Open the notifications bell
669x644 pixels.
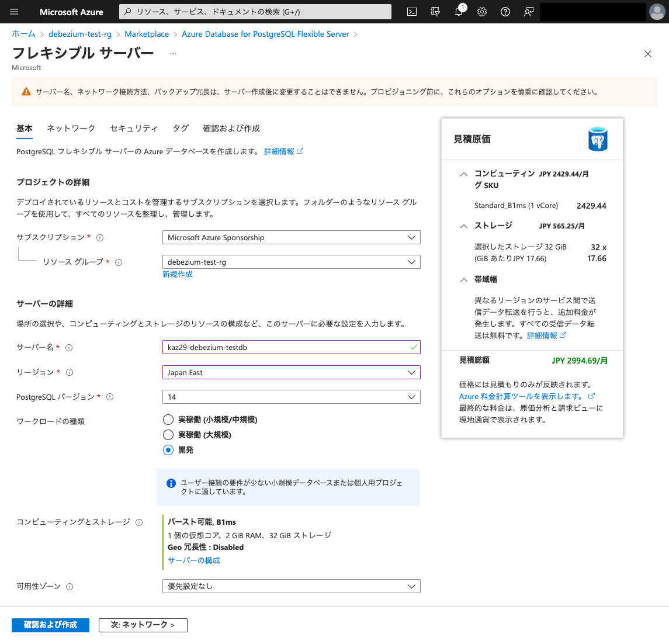[459, 12]
